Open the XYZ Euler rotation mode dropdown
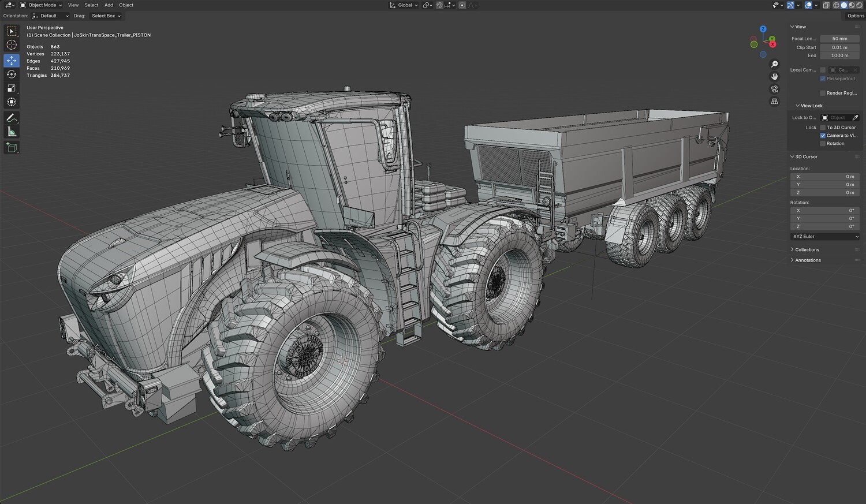The image size is (866, 504). pyautogui.click(x=824, y=237)
